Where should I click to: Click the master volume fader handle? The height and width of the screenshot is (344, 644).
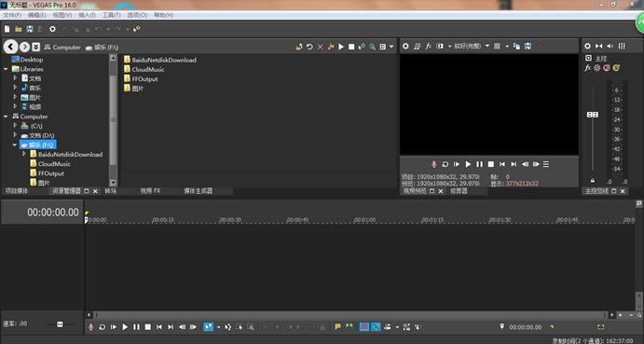[592, 115]
